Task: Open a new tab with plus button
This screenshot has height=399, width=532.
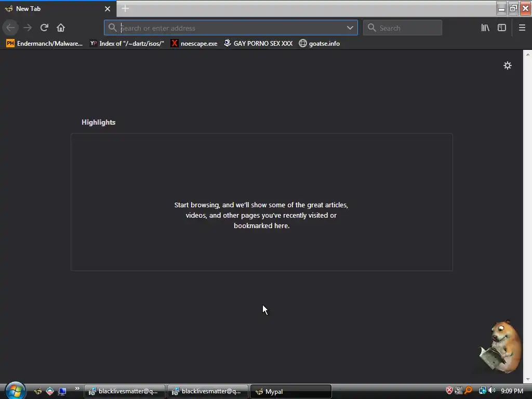Action: click(125, 8)
